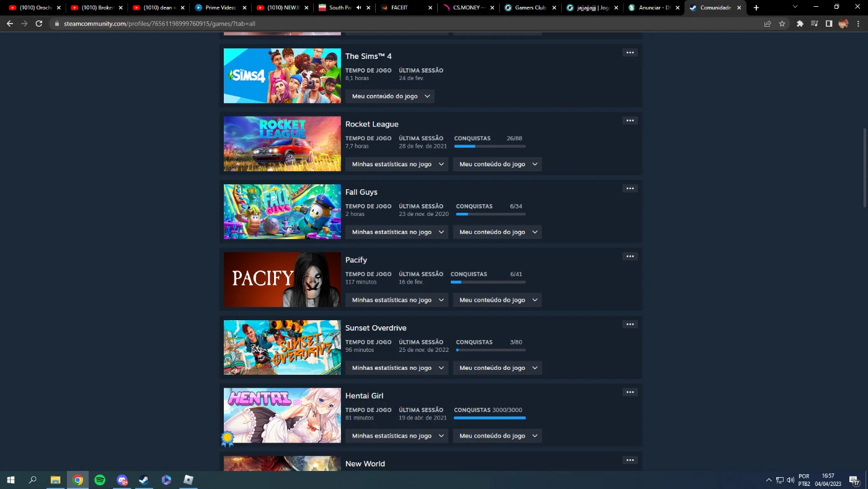Image resolution: width=868 pixels, height=489 pixels.
Task: Expand Rocket League 'Meu conteúdo do jogo'
Action: [497, 164]
